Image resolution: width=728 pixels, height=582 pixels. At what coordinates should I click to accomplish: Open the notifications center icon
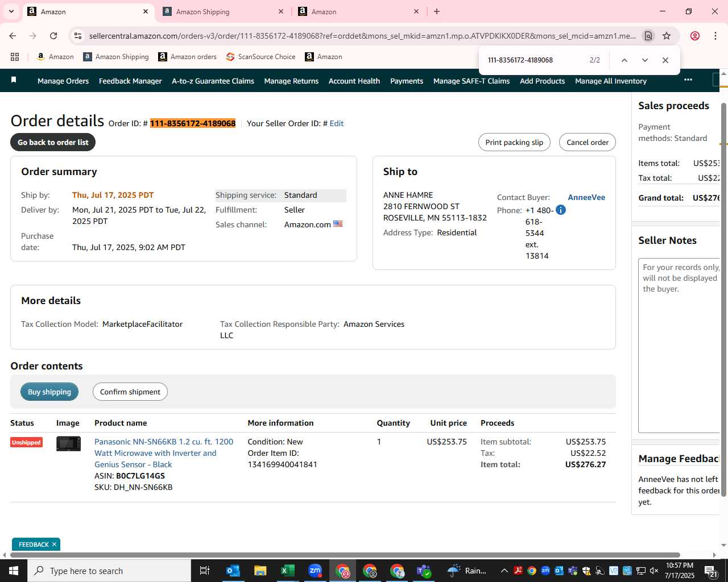coord(711,571)
